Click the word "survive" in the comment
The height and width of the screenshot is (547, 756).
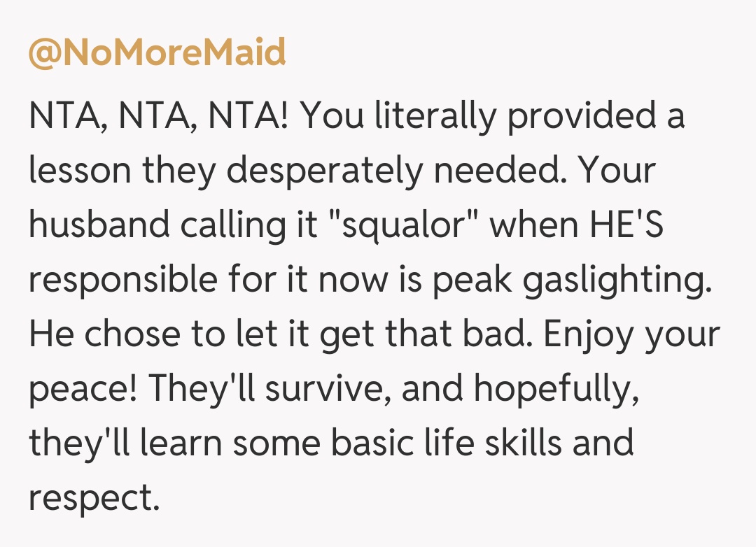[322, 389]
